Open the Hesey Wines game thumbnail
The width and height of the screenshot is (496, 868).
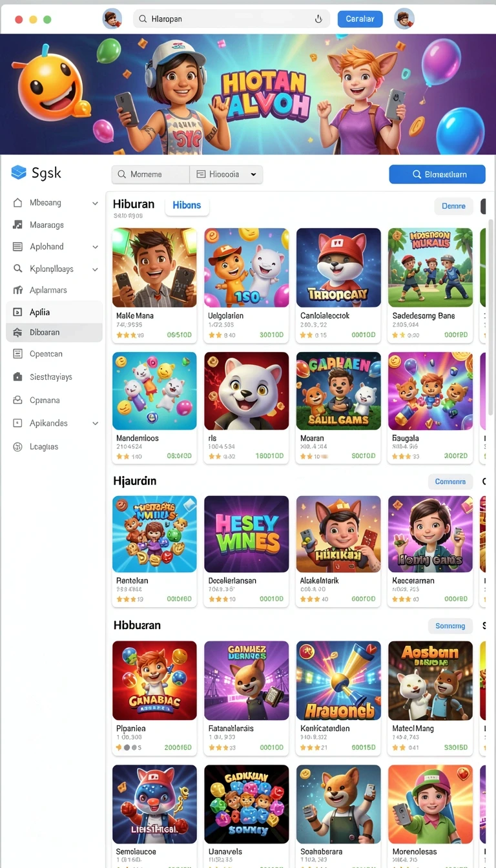click(247, 534)
